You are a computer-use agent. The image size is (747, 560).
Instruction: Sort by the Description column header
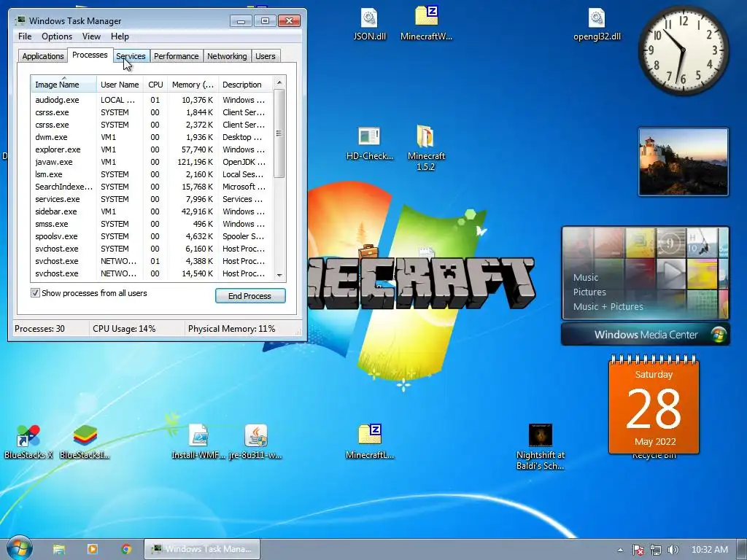[245, 85]
